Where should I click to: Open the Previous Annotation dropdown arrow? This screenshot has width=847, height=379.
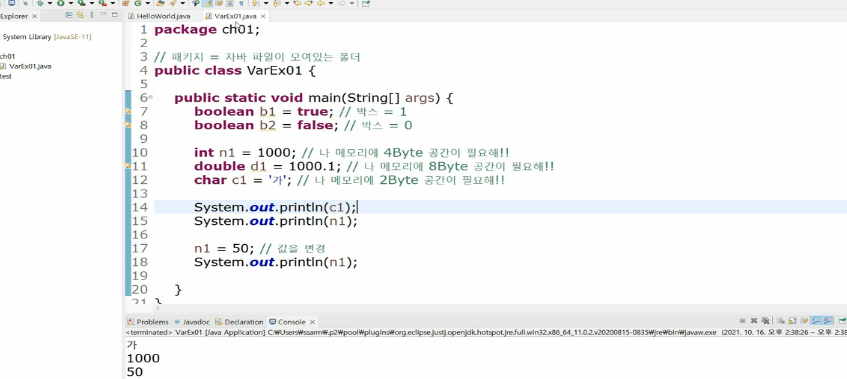[x=287, y=3]
